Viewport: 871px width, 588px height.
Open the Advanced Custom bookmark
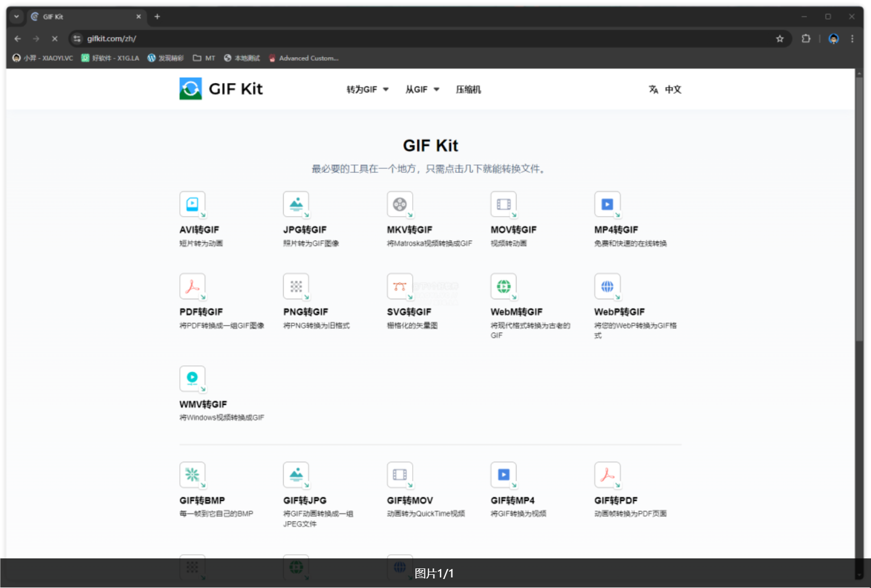click(x=304, y=58)
